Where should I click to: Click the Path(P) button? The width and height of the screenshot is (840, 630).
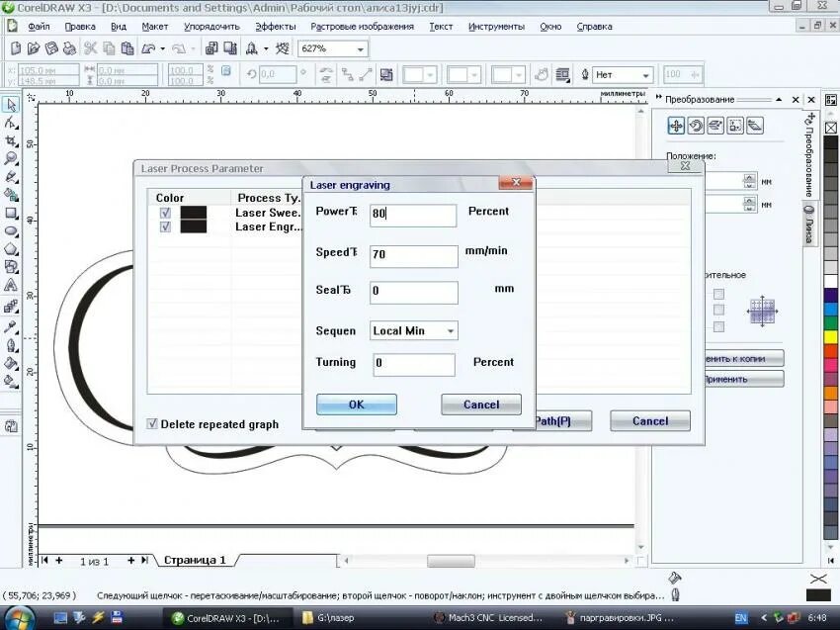coord(561,421)
